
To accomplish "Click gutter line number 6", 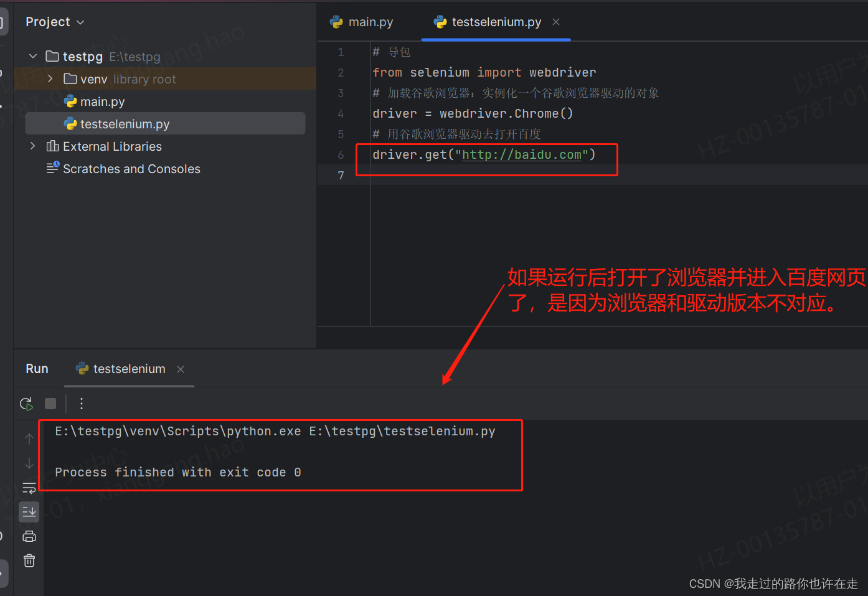I will (x=341, y=155).
